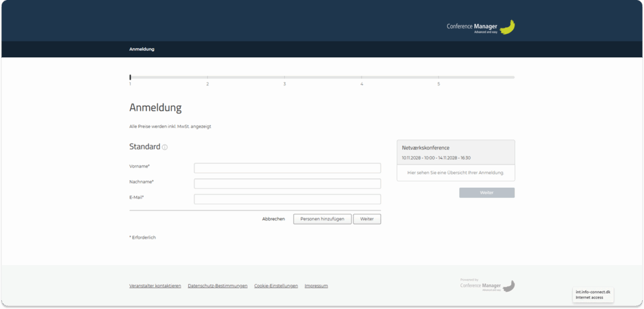This screenshot has width=644, height=309.
Task: Select step 1 on the progress bar
Action: (130, 78)
